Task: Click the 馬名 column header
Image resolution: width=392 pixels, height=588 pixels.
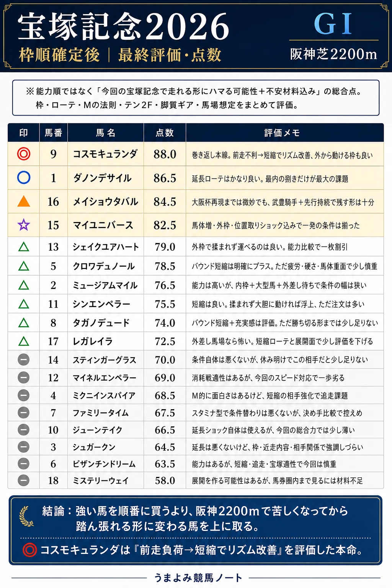Action: point(106,133)
